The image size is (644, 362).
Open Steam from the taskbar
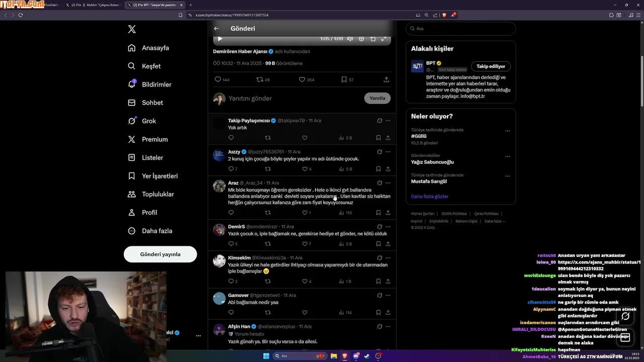(367, 356)
